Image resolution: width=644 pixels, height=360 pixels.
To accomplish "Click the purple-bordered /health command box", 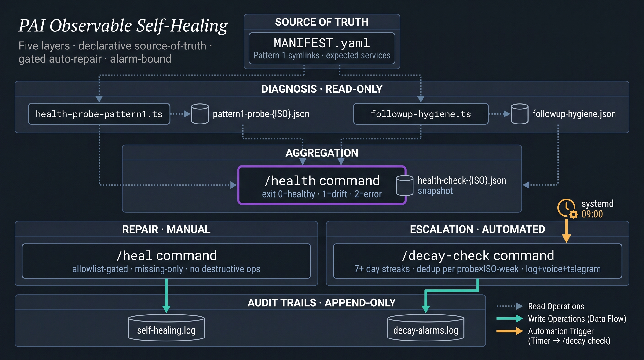I will pos(322,185).
